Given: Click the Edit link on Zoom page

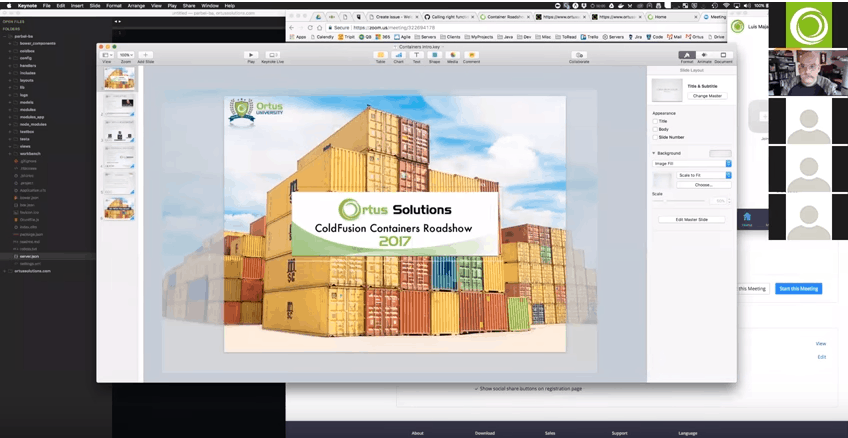Looking at the screenshot, I should [822, 357].
